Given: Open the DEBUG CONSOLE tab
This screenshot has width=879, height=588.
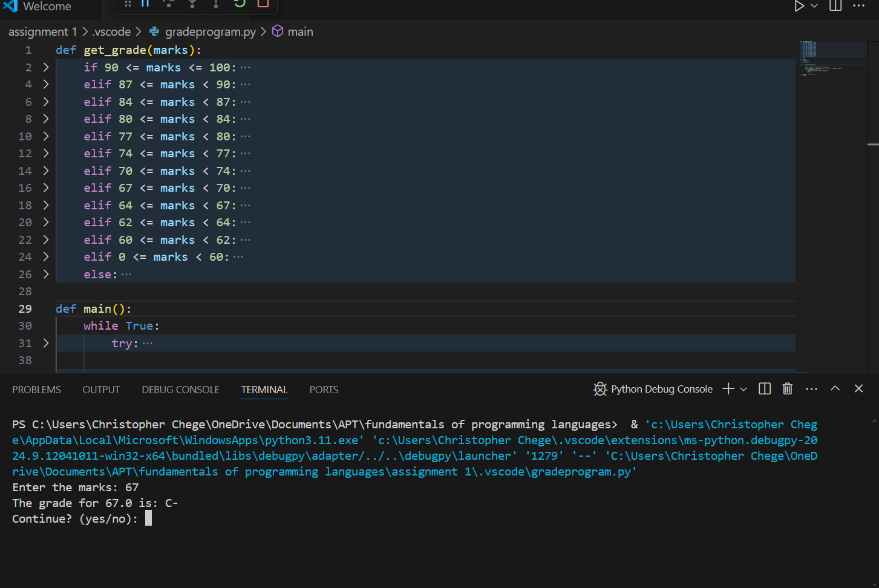Looking at the screenshot, I should (180, 390).
